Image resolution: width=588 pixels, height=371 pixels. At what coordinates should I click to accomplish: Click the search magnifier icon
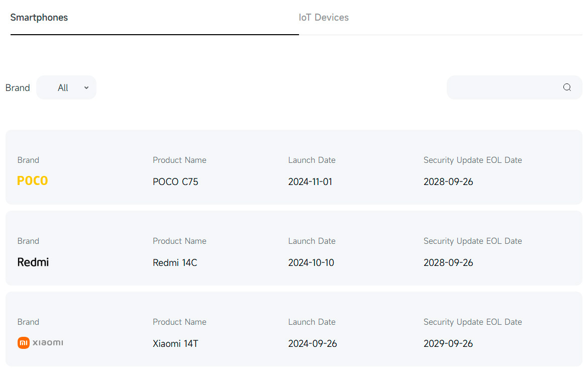coord(567,87)
